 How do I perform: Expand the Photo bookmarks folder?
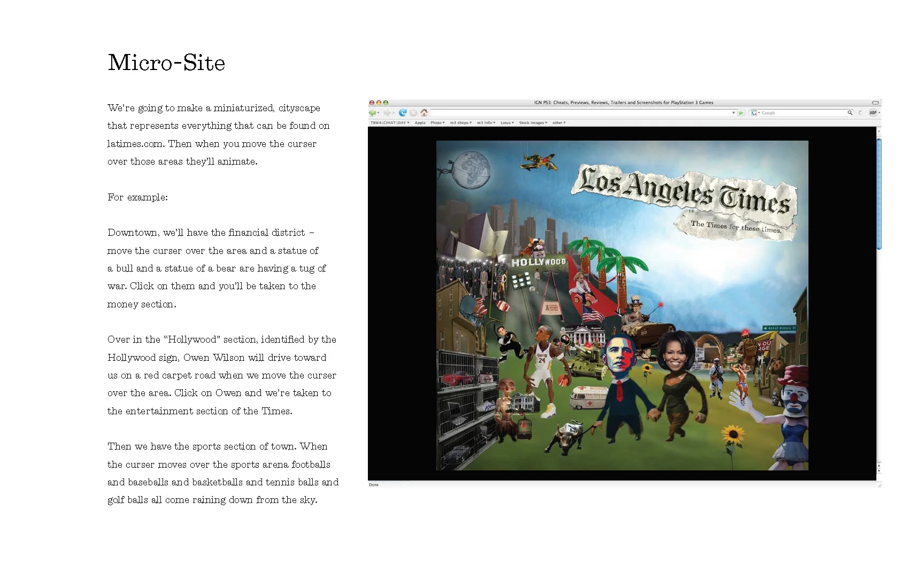point(437,123)
